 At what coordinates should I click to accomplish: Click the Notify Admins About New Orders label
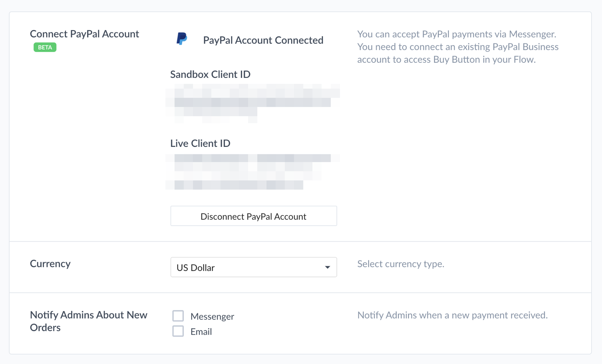pyautogui.click(x=89, y=321)
